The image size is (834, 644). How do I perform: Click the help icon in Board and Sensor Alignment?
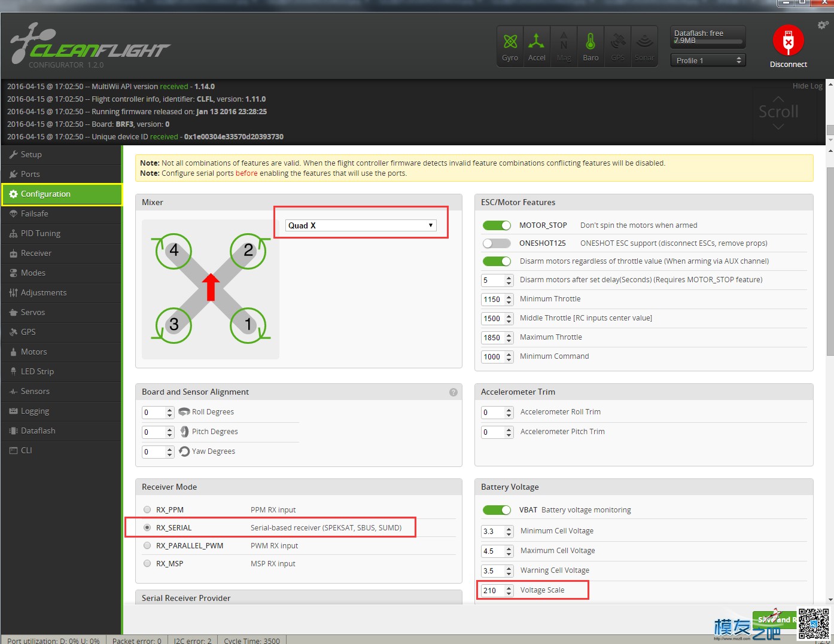click(453, 392)
